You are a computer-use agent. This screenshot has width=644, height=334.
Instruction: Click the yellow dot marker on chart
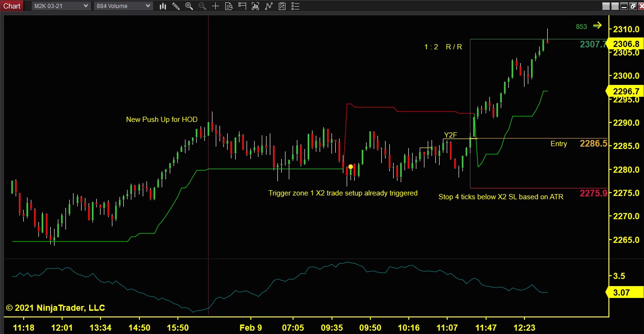(350, 167)
